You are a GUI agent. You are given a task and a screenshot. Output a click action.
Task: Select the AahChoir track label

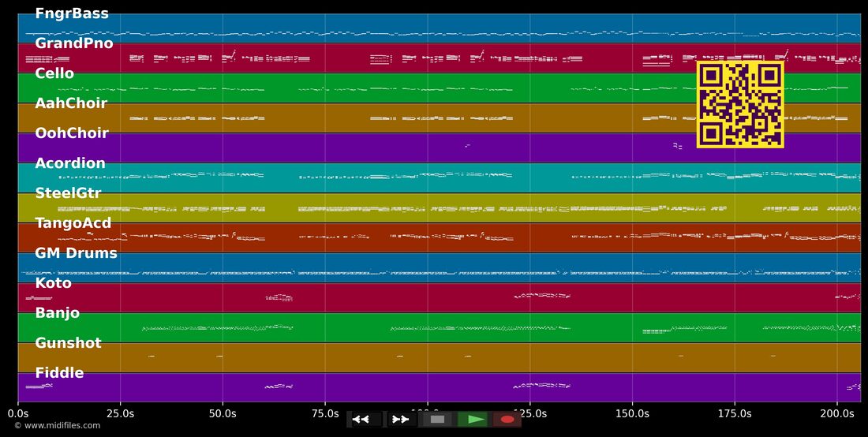coord(71,103)
